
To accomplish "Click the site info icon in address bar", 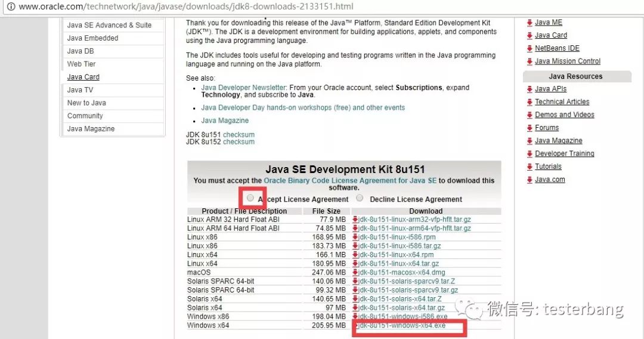I will pos(11,7).
